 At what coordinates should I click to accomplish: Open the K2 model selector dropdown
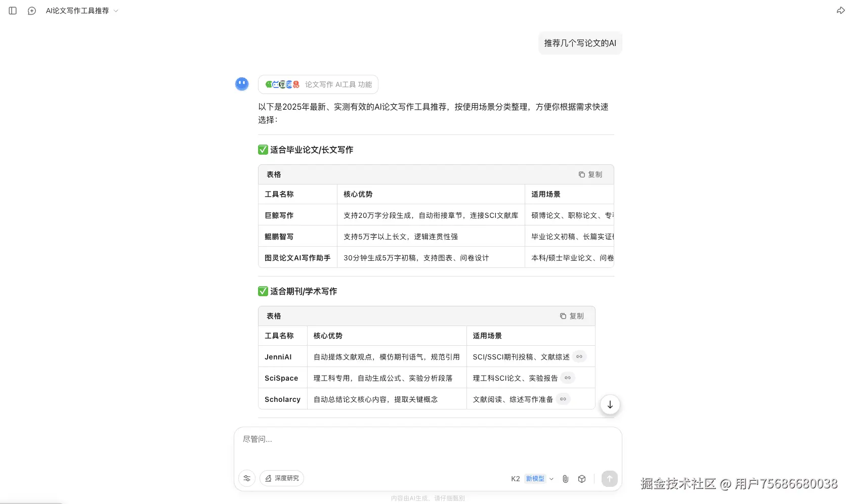pyautogui.click(x=532, y=479)
